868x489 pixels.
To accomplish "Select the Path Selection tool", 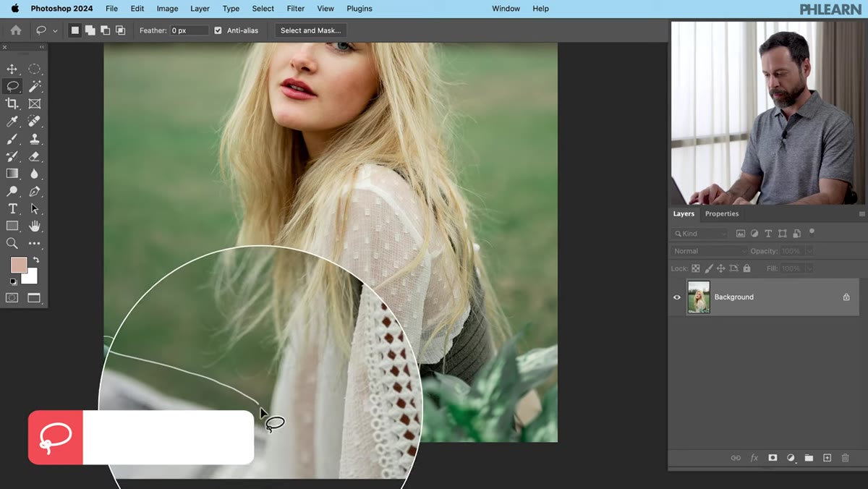I will (x=34, y=208).
